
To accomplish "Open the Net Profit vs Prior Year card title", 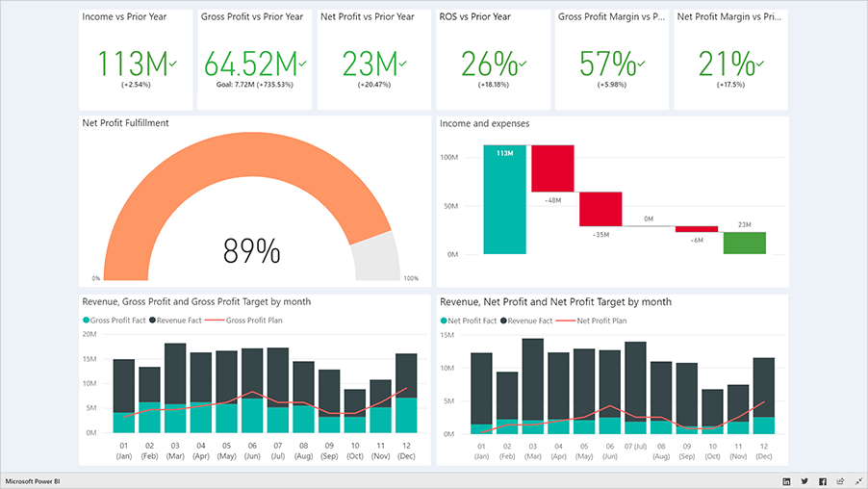I will point(367,17).
